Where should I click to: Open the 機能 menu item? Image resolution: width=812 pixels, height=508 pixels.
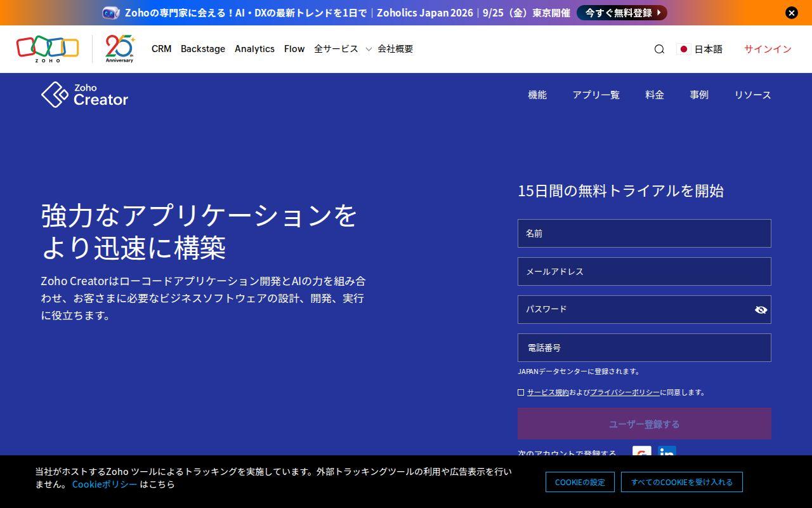[537, 95]
